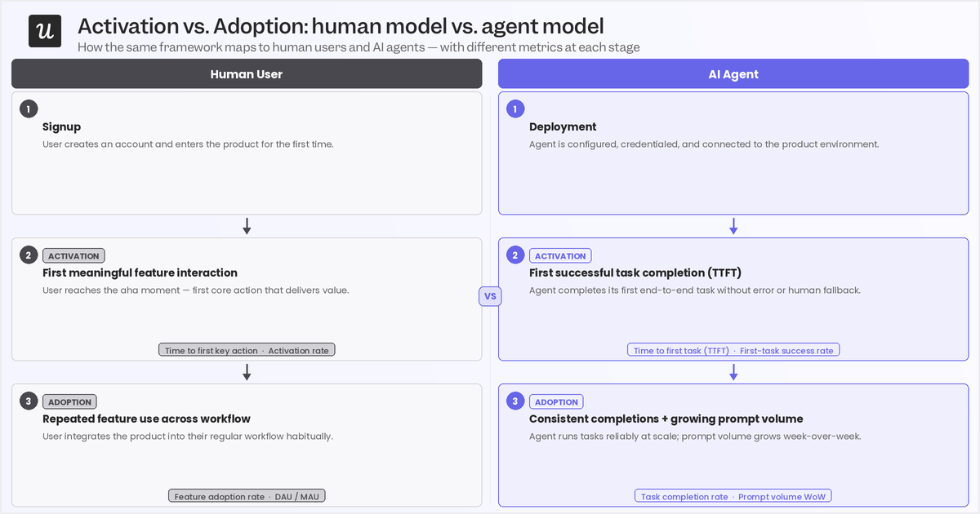980x514 pixels.
Task: Click the 'Prompt volume WoW' metric
Action: [782, 497]
